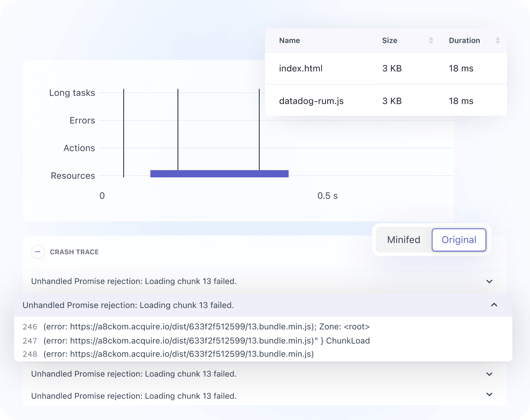This screenshot has width=530, height=420.
Task: Expand third Unhandled Promise rejection row chevron
Action: coord(489,374)
